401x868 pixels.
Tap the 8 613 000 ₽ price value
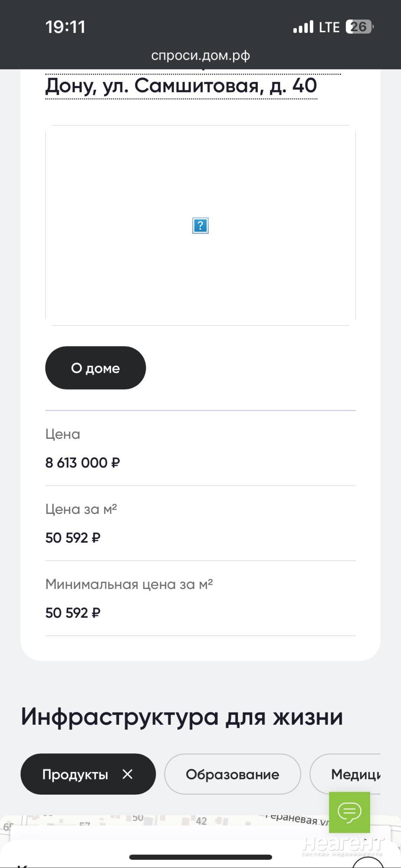tap(82, 463)
